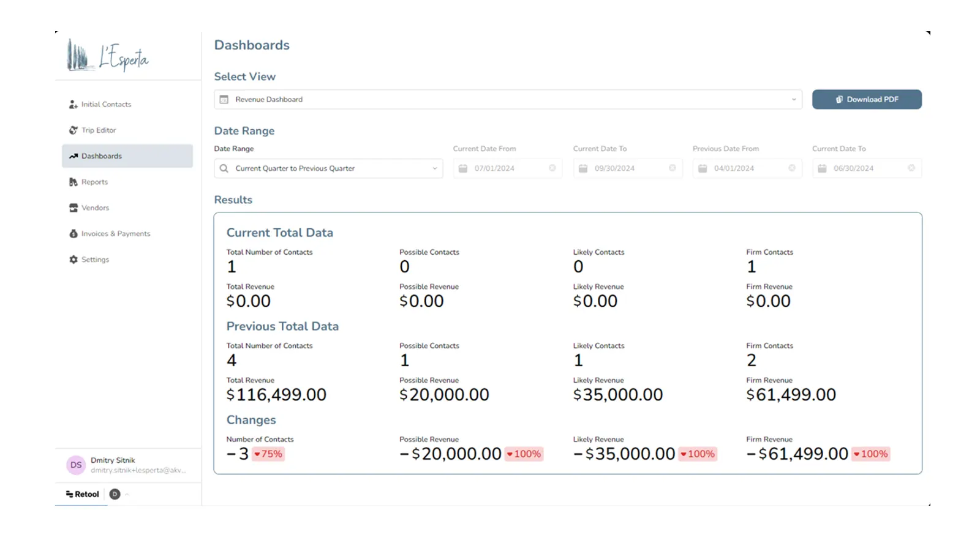Click the 09/30/2024 Current Date To field
Viewport: 980px width, 551px height.
627,168
